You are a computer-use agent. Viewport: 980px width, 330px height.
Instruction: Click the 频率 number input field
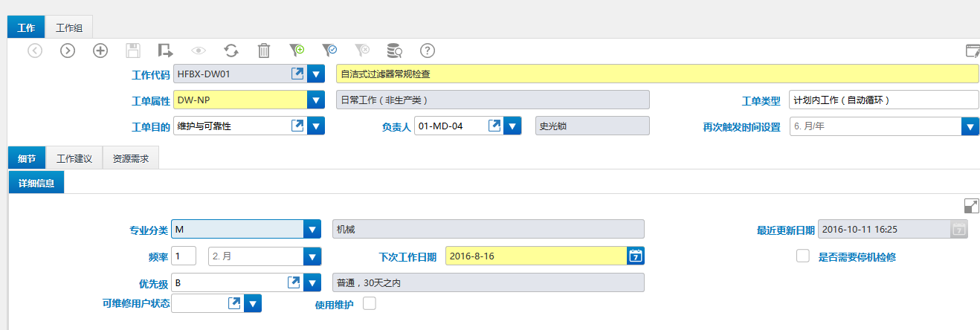click(184, 256)
